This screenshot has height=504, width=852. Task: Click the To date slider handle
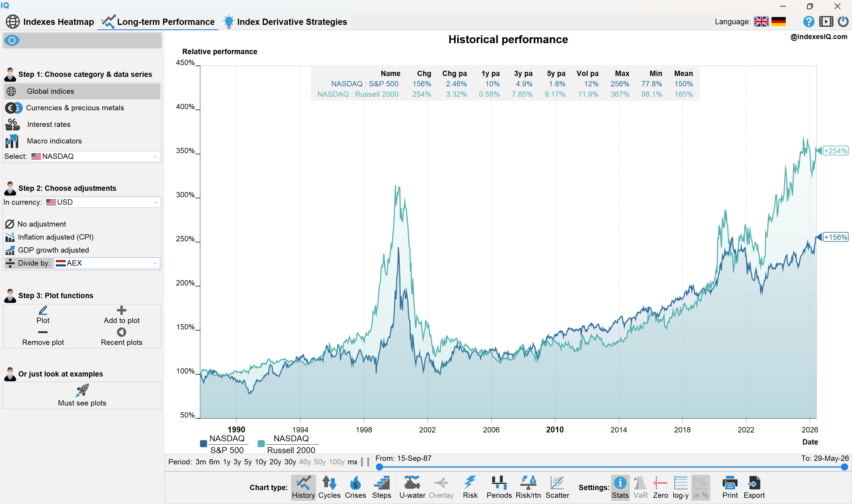[845, 467]
